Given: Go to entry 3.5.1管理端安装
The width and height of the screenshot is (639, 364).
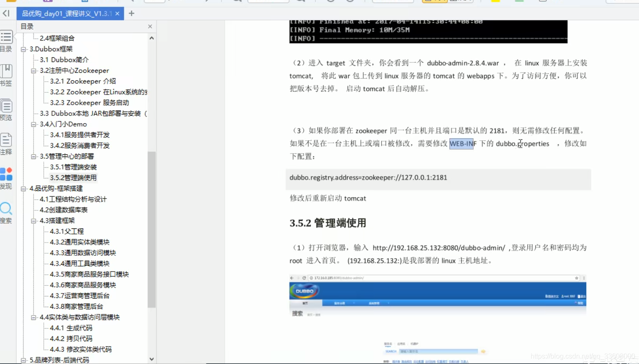Looking at the screenshot, I should point(73,167).
